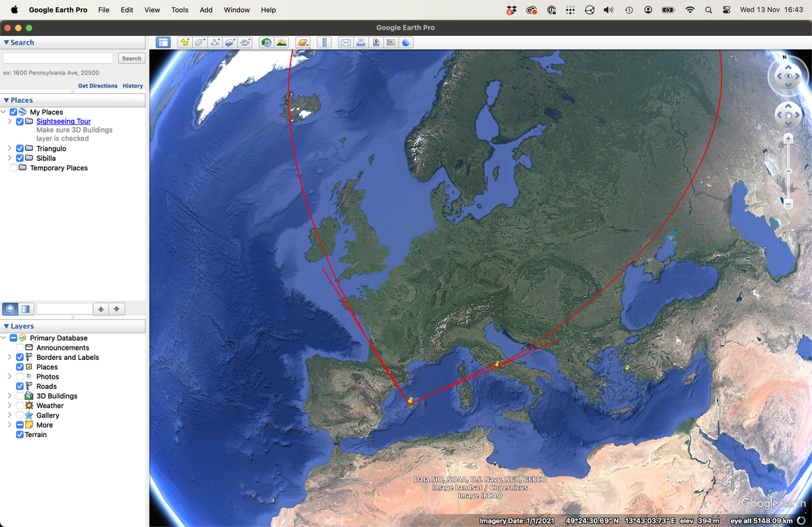Collapse the Search panel triangle
This screenshot has width=812, height=527.
(7, 43)
